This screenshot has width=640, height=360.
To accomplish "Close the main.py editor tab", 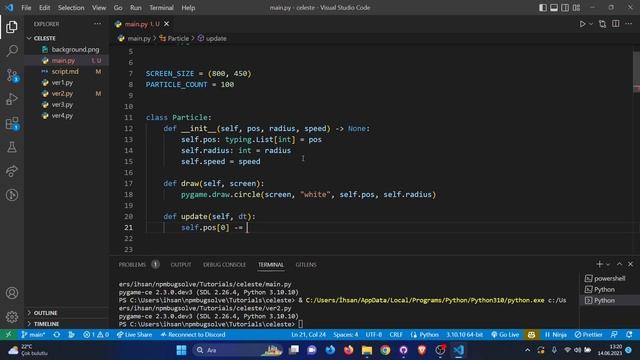I will [x=167, y=24].
